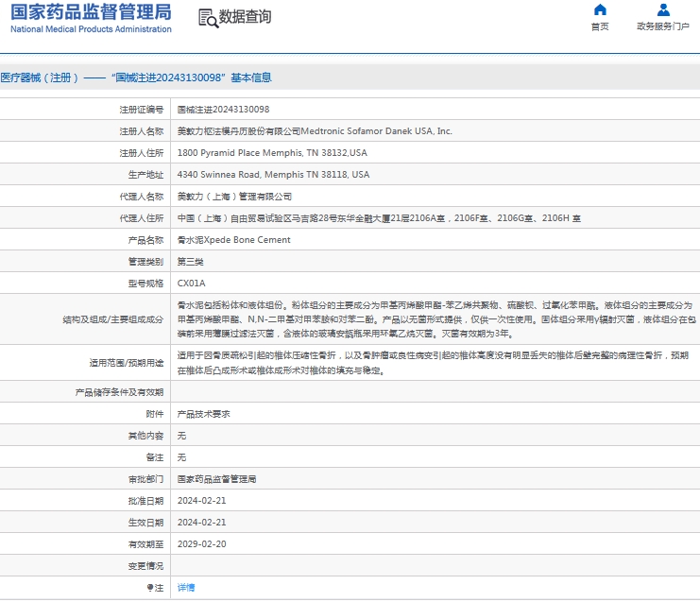Click production address 4340 Swinnea Road
Viewport: 700px width, 602px height.
point(273,175)
